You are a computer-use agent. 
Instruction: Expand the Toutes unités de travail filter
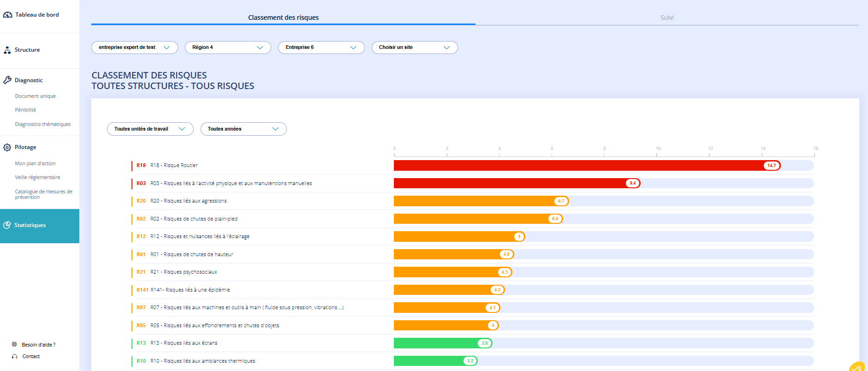150,129
